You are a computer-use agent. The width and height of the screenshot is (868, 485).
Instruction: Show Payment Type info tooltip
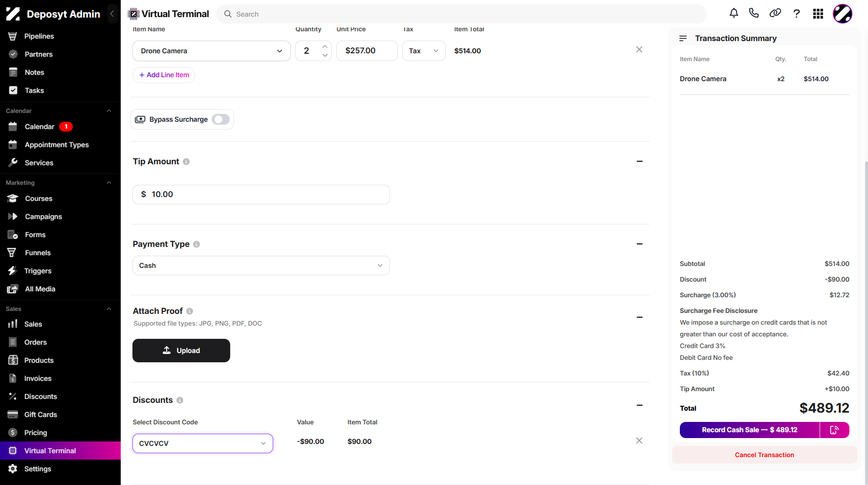pyautogui.click(x=196, y=244)
